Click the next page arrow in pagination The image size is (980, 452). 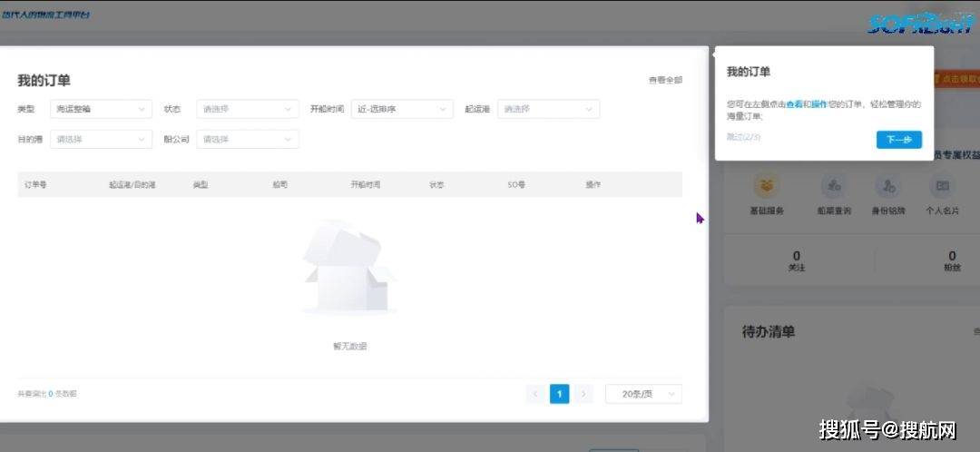pos(583,394)
